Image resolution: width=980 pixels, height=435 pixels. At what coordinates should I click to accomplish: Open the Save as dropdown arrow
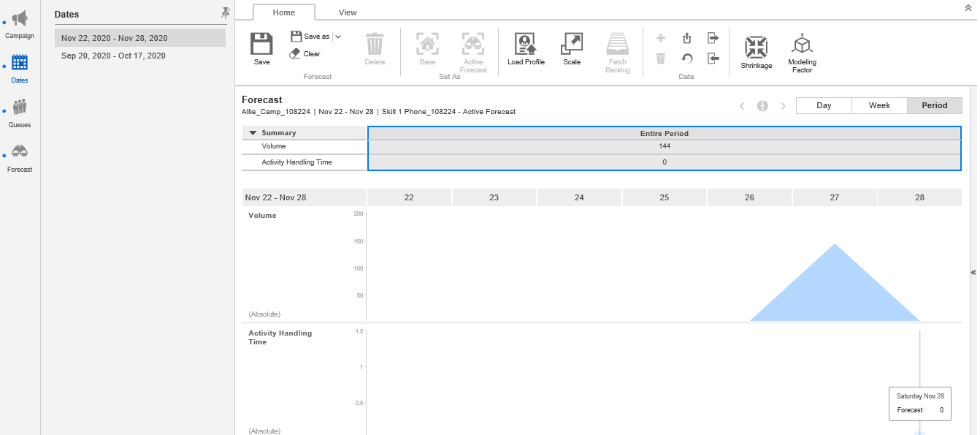click(x=338, y=37)
